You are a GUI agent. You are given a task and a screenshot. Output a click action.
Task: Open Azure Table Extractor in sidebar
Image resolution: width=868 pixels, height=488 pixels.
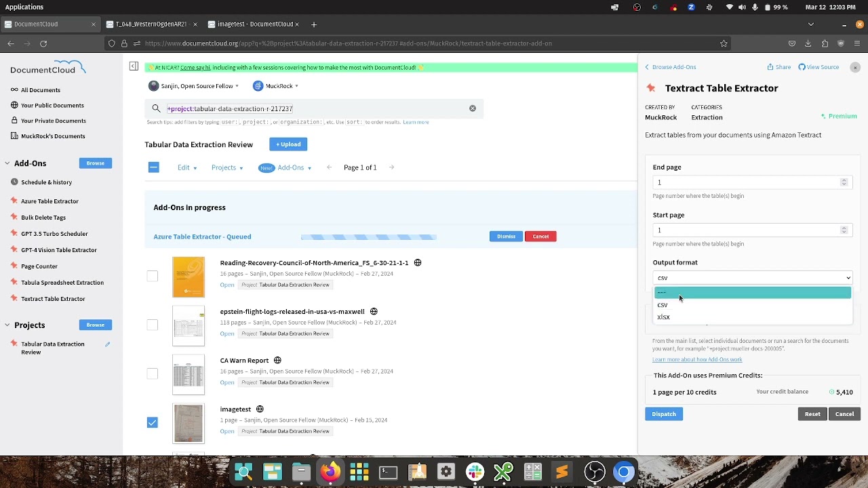[x=50, y=201]
